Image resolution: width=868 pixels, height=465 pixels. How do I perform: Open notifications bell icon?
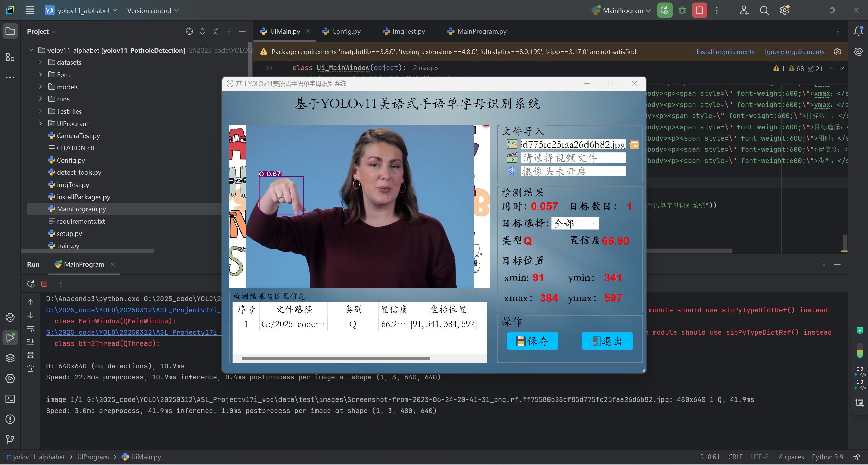858,31
